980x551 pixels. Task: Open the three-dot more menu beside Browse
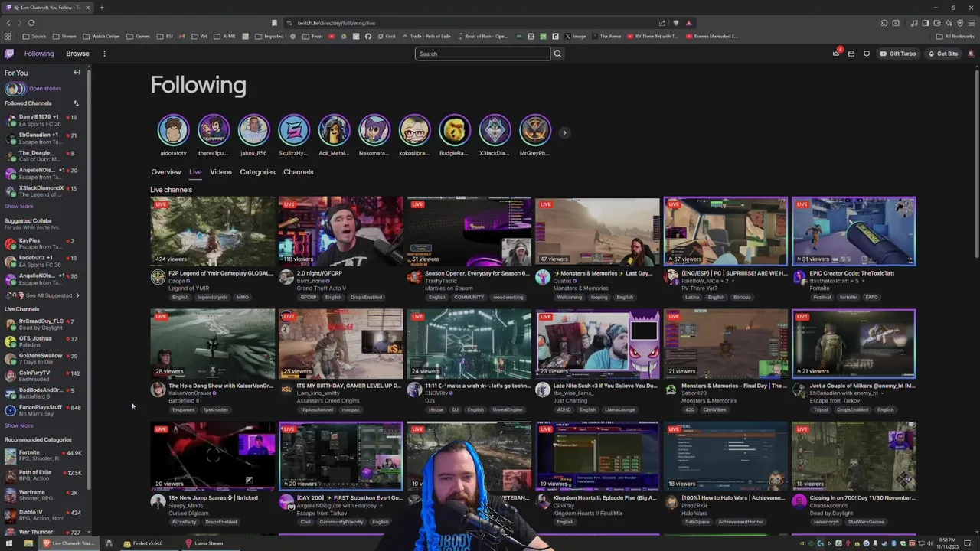[x=104, y=54]
